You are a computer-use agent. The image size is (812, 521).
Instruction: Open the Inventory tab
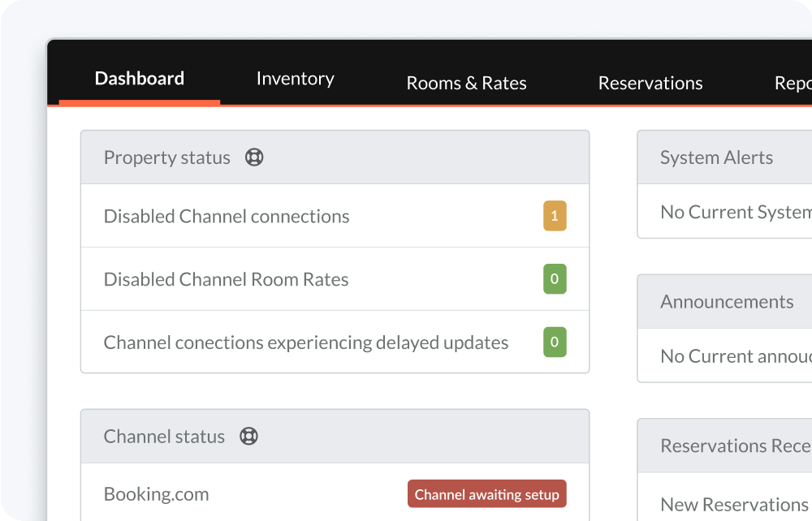(296, 78)
